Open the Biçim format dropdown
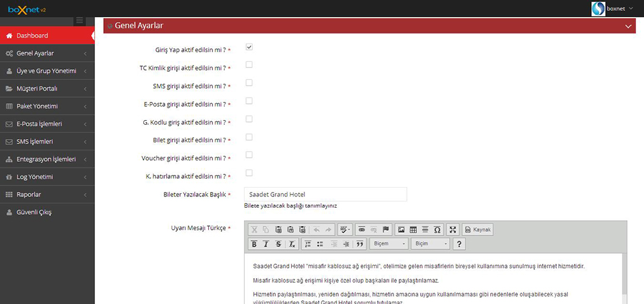The width and height of the screenshot is (644, 304). coord(430,244)
